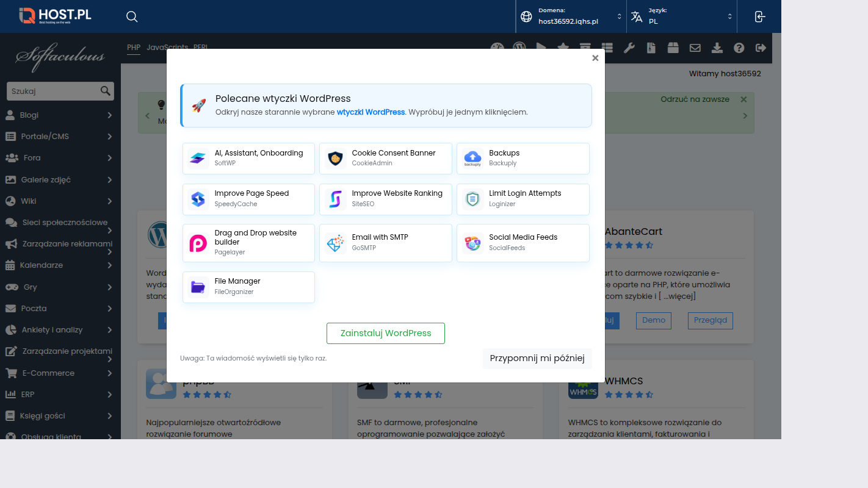This screenshot has width=868, height=488.
Task: Open the Księgi gości sidebar category
Action: (x=60, y=416)
